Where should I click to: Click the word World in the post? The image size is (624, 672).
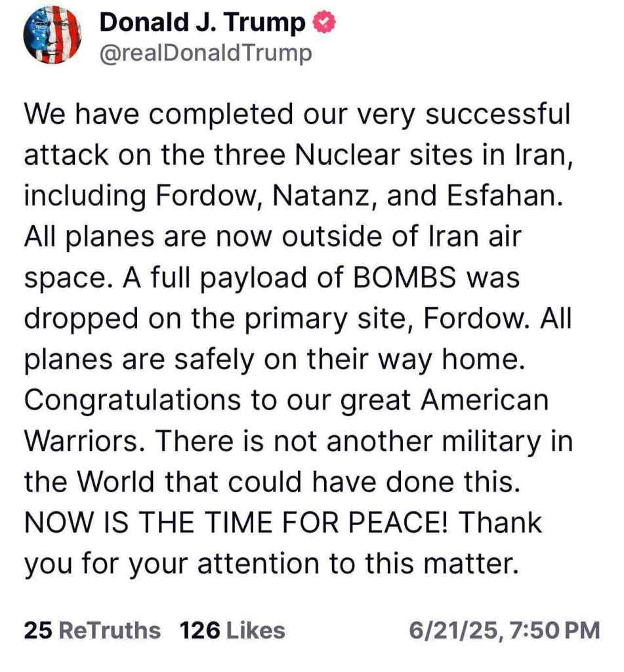point(123,482)
